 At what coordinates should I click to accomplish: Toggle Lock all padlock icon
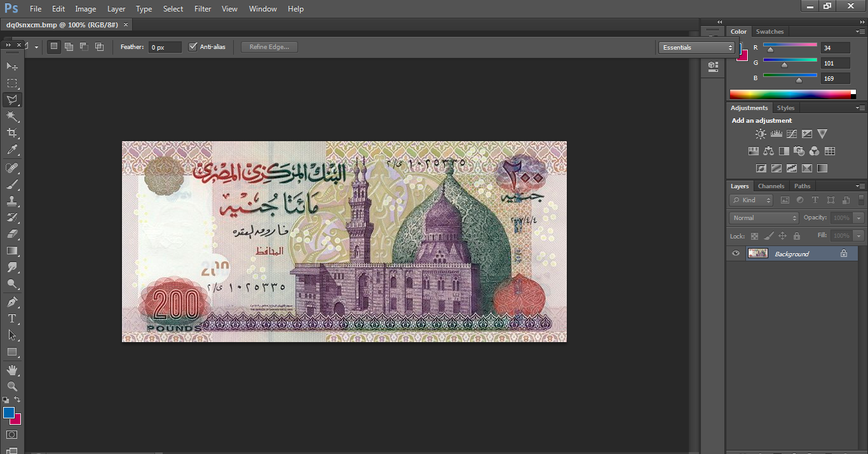[x=797, y=236]
